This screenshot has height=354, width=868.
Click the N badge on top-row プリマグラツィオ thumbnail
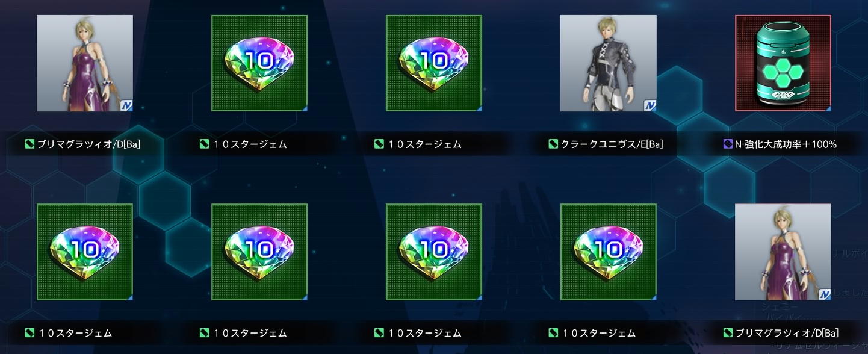click(x=126, y=105)
